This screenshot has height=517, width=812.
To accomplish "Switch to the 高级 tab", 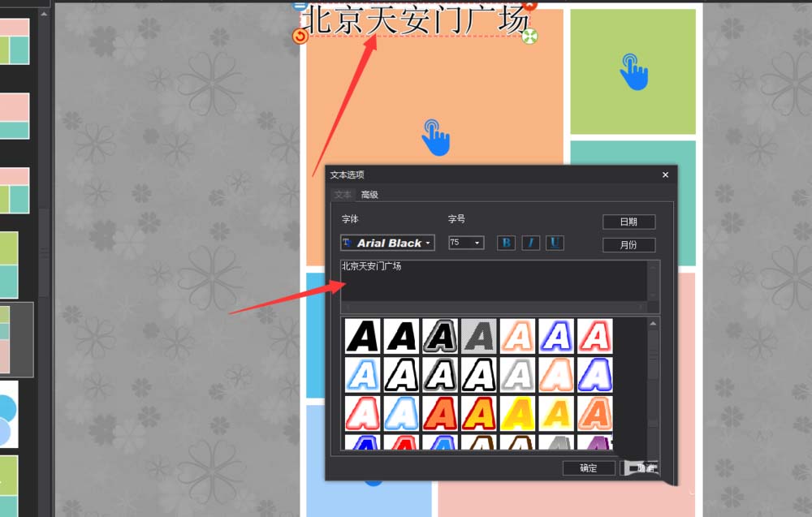I will [x=369, y=195].
